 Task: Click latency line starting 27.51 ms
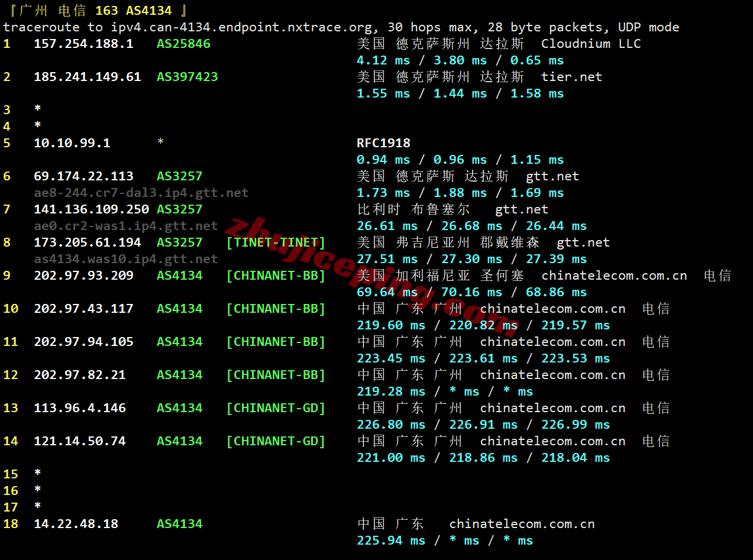pyautogui.click(x=472, y=259)
